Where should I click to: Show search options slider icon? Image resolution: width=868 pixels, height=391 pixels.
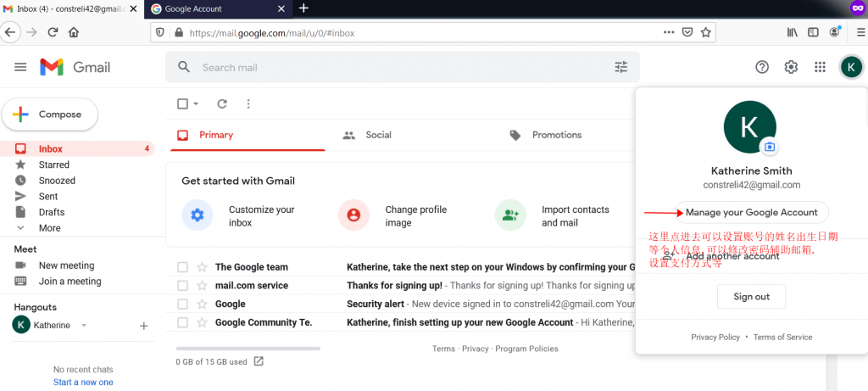tap(621, 67)
